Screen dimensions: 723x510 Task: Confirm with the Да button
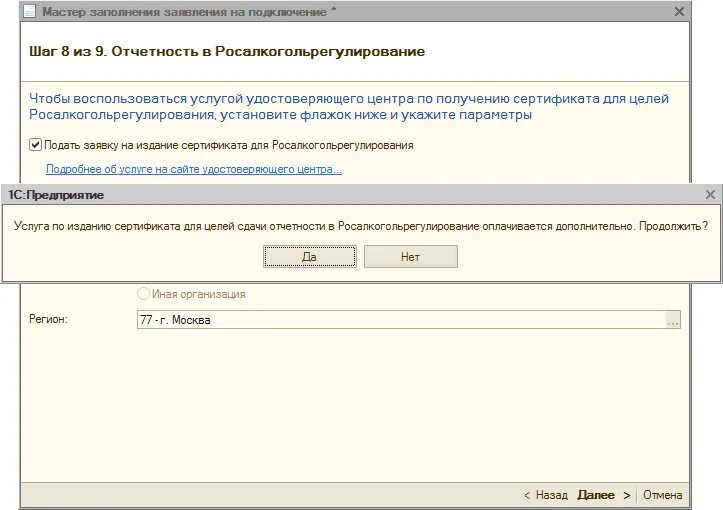(x=309, y=256)
